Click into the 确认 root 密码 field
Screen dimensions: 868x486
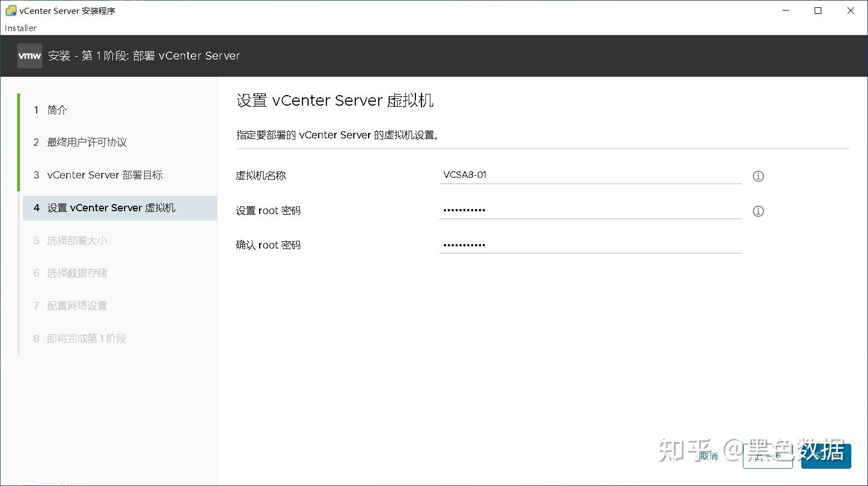pos(589,245)
